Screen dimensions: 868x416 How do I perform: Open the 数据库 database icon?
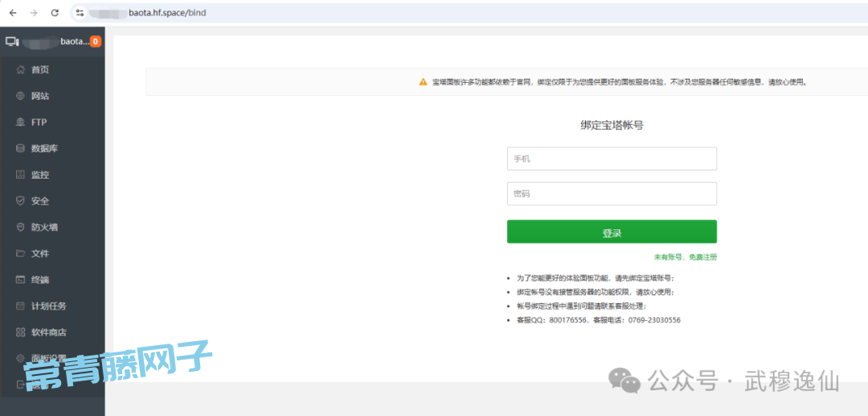click(x=21, y=149)
